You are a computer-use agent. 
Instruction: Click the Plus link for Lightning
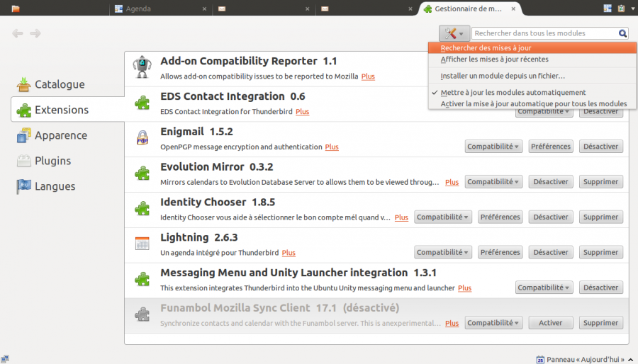[289, 253]
